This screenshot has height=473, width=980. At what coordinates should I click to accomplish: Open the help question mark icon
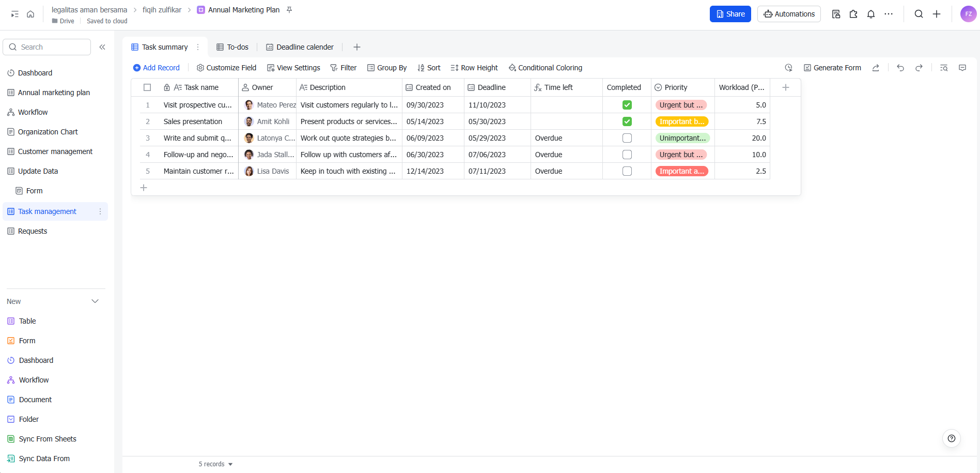point(952,438)
